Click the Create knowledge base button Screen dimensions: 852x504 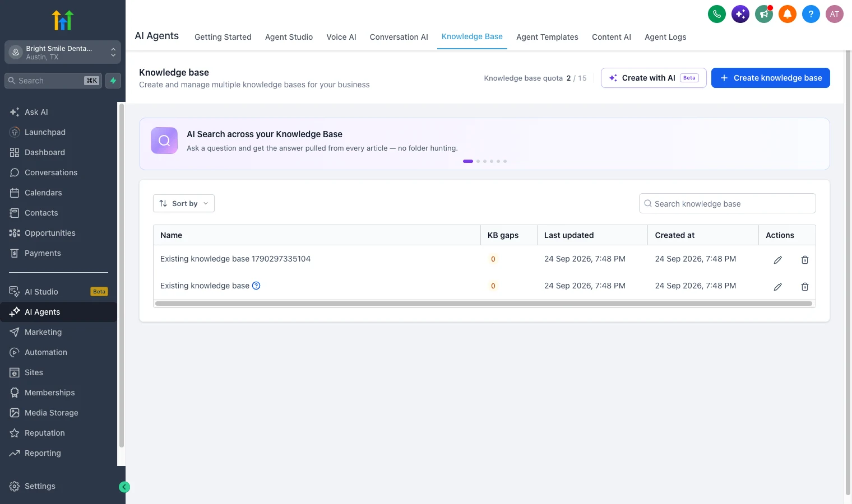[x=771, y=78]
